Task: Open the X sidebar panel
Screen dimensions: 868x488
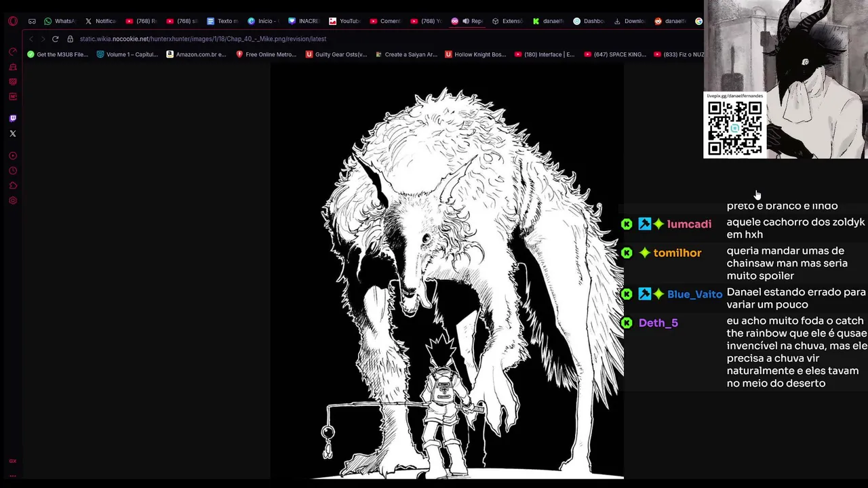Action: [13, 134]
